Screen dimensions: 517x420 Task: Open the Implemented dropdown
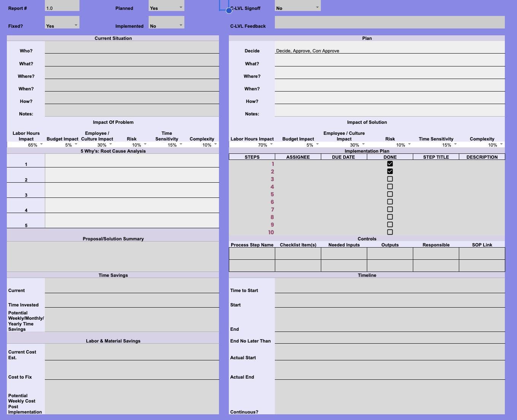(181, 25)
